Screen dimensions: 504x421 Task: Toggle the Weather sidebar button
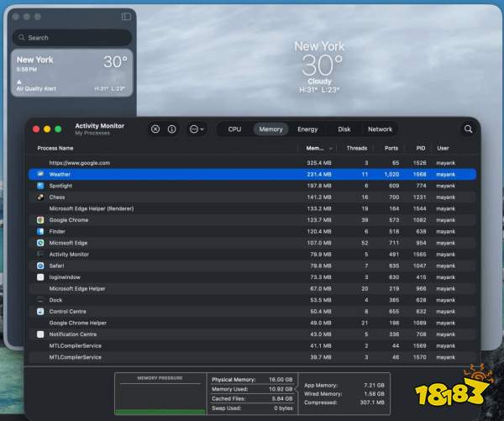pos(126,17)
